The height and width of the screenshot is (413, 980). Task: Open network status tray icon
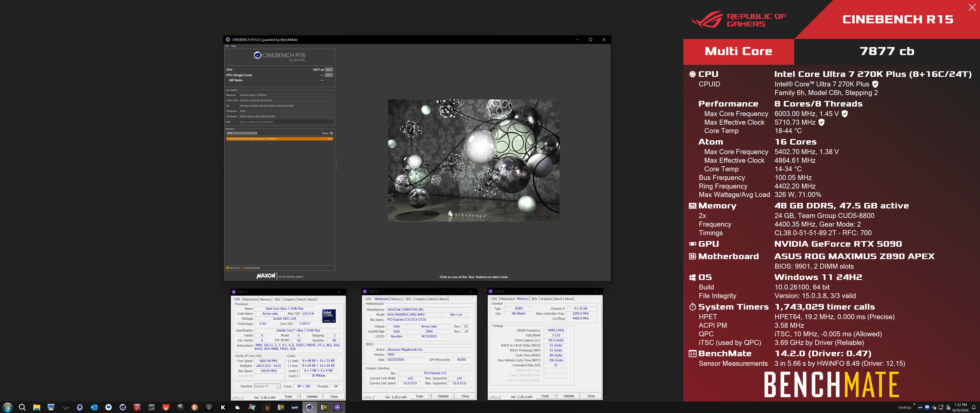941,407
